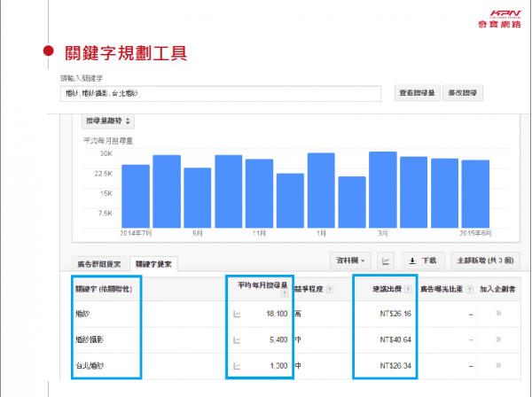
Task: Click the 婚紗 keyword cell
Action: (x=82, y=314)
